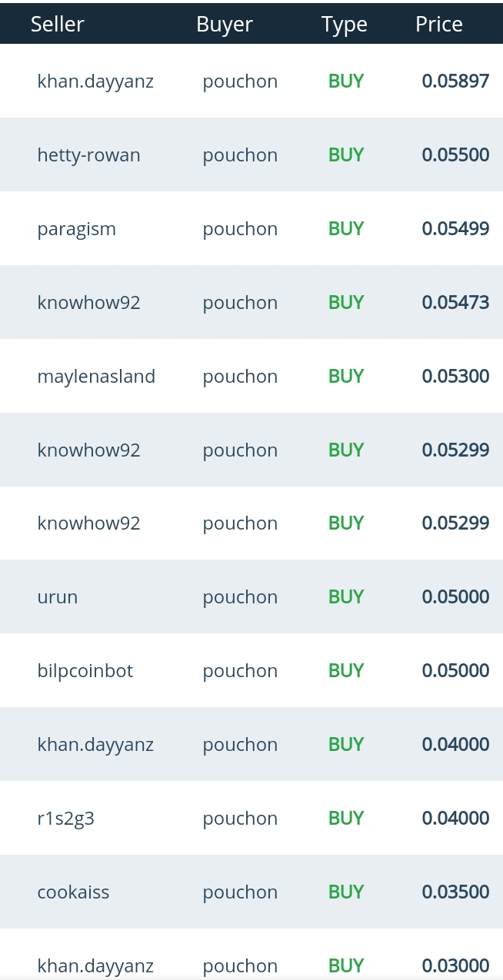This screenshot has height=980, width=503.
Task: Select the Type column header
Action: [344, 24]
